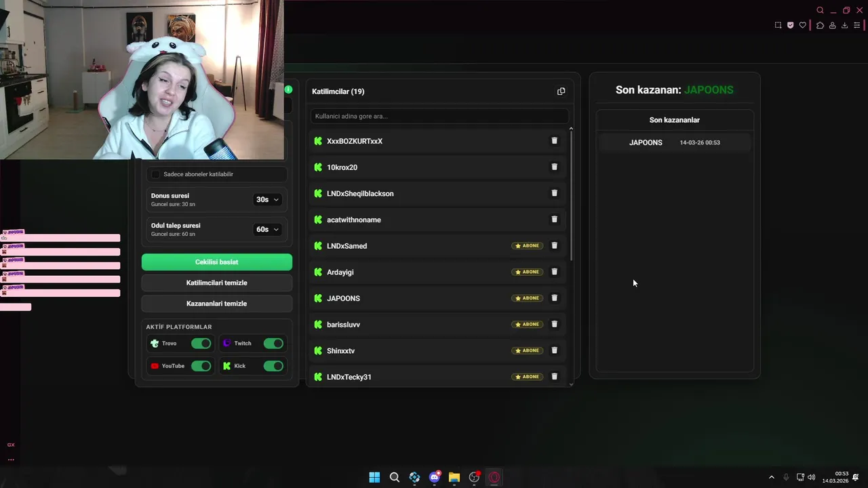Click the scroll-down arrow of the participants list
The width and height of the screenshot is (868, 488).
(x=571, y=384)
